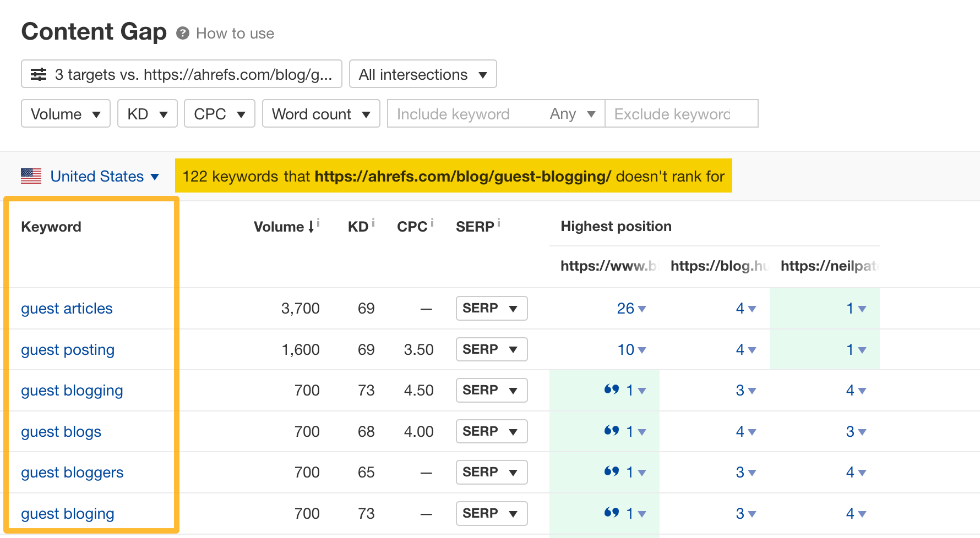Expand the All intersections dropdown
980x538 pixels.
(423, 74)
